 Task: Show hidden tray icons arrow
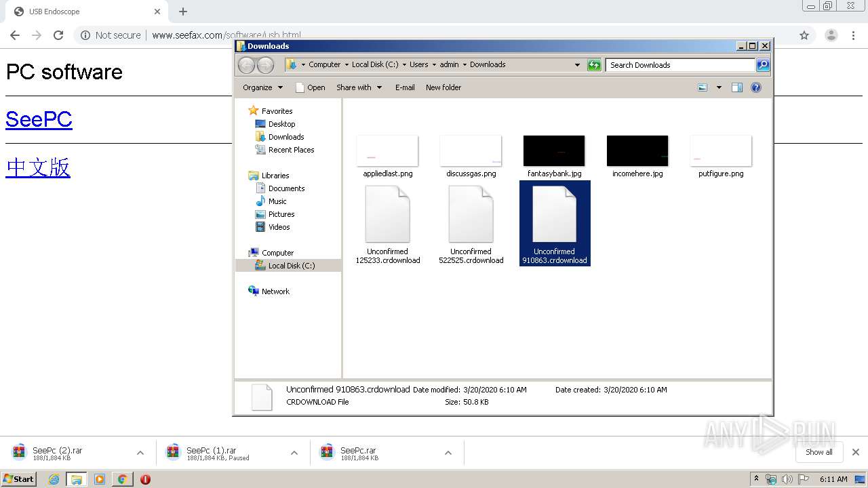tap(756, 479)
